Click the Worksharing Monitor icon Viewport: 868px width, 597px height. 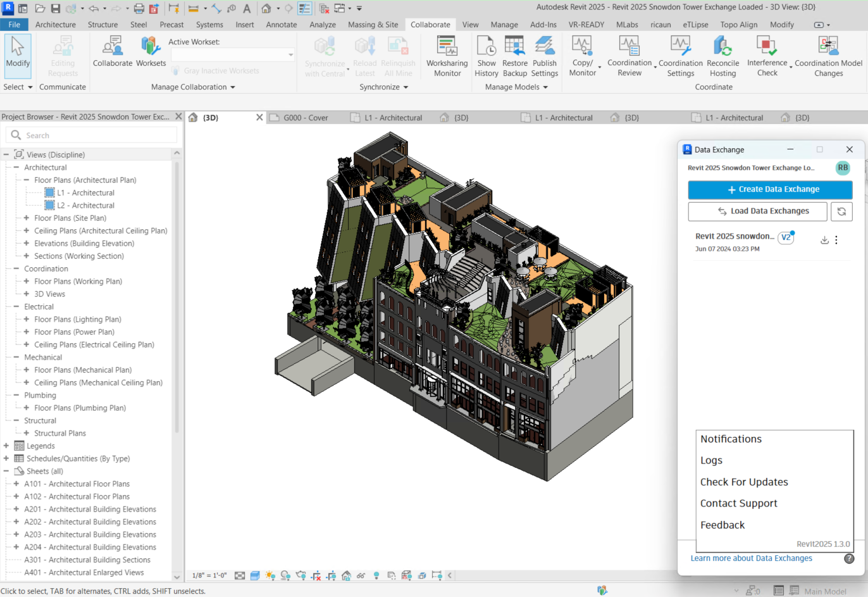(x=447, y=47)
